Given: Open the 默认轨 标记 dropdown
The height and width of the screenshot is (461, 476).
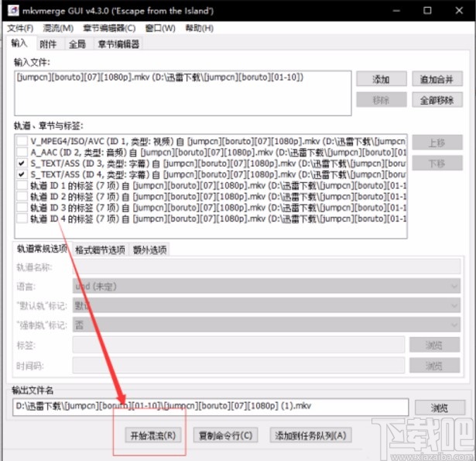Looking at the screenshot, I should pyautogui.click(x=267, y=306).
